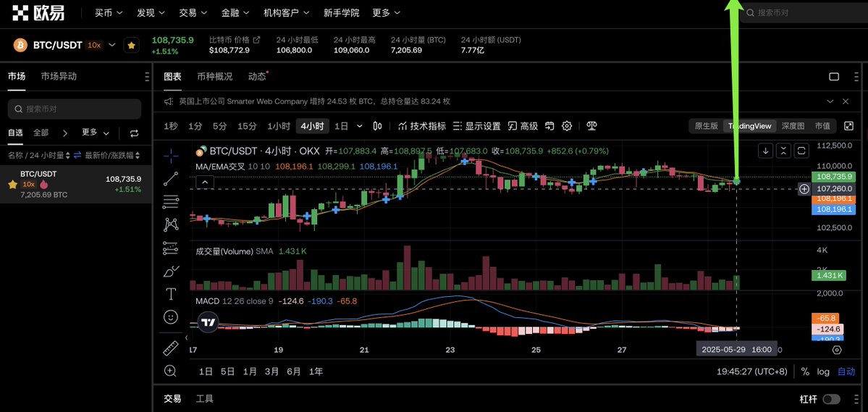This screenshot has width=868, height=412.
Task: Select the Text annotation tool
Action: click(x=171, y=293)
